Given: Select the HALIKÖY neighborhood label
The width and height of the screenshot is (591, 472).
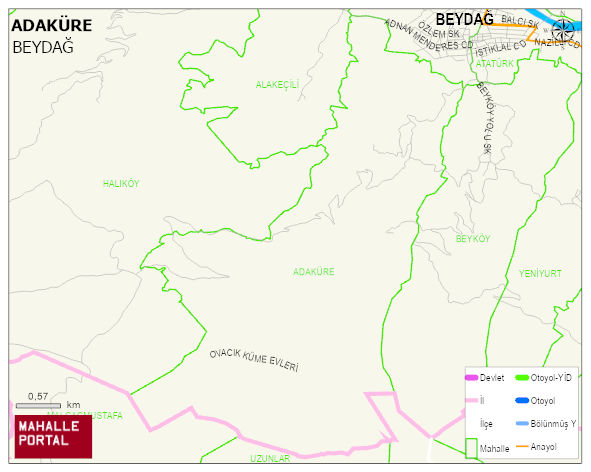Looking at the screenshot, I should coord(121,184).
